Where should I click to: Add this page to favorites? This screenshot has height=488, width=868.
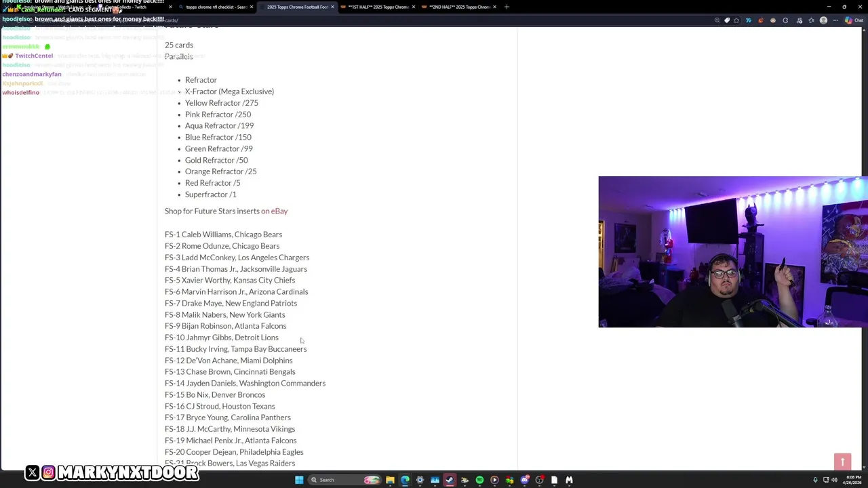click(x=736, y=20)
